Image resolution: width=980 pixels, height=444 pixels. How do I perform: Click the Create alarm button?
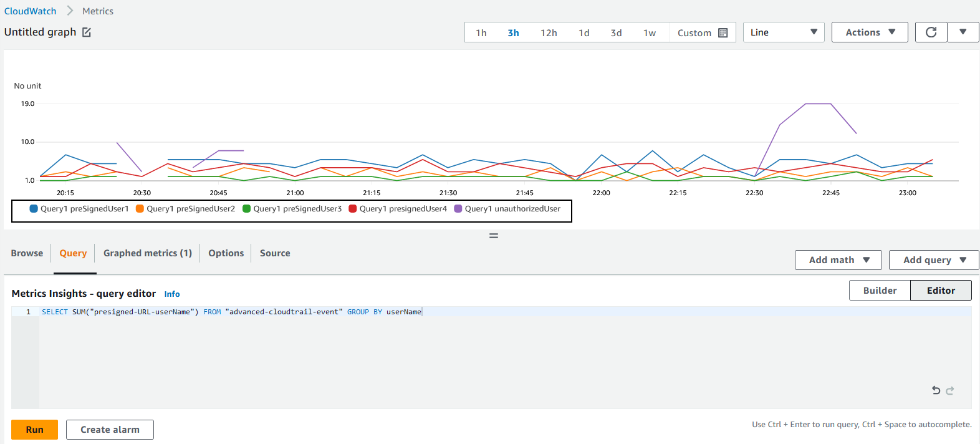[x=110, y=430]
